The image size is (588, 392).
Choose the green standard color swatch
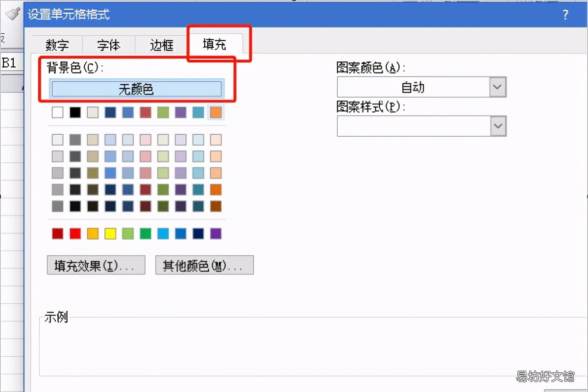click(x=146, y=234)
